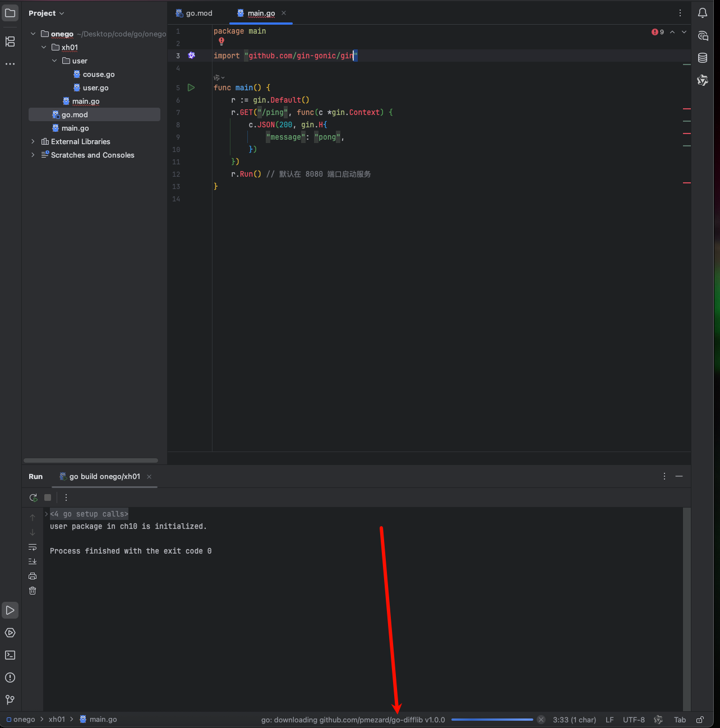720x728 pixels.
Task: Stop the running process
Action: [x=48, y=497]
